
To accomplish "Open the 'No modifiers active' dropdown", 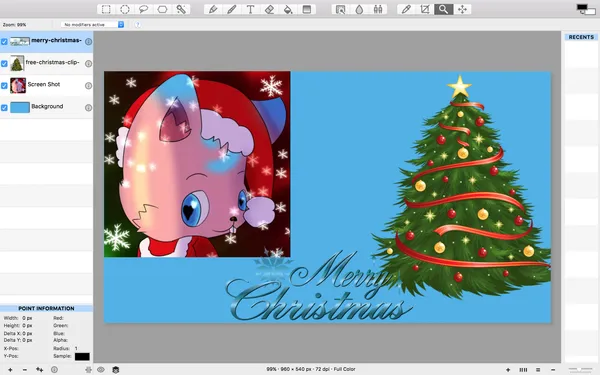I will pyautogui.click(x=92, y=24).
